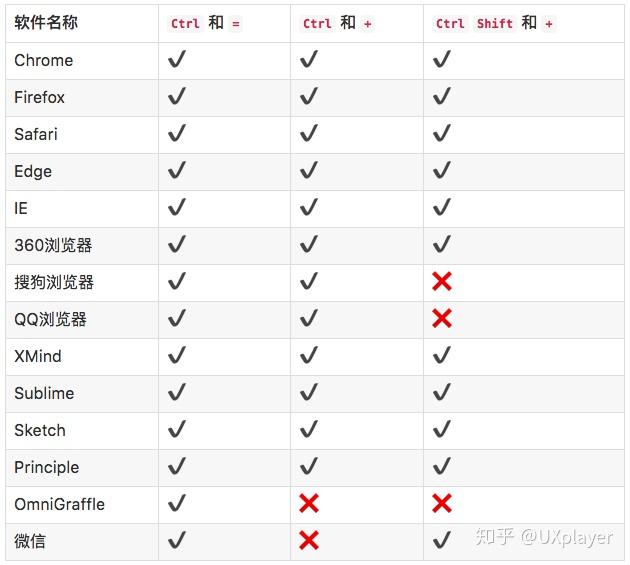630x565 pixels.
Task: Click XMind's checkmark under Ctrl 和 +
Action: tap(309, 355)
